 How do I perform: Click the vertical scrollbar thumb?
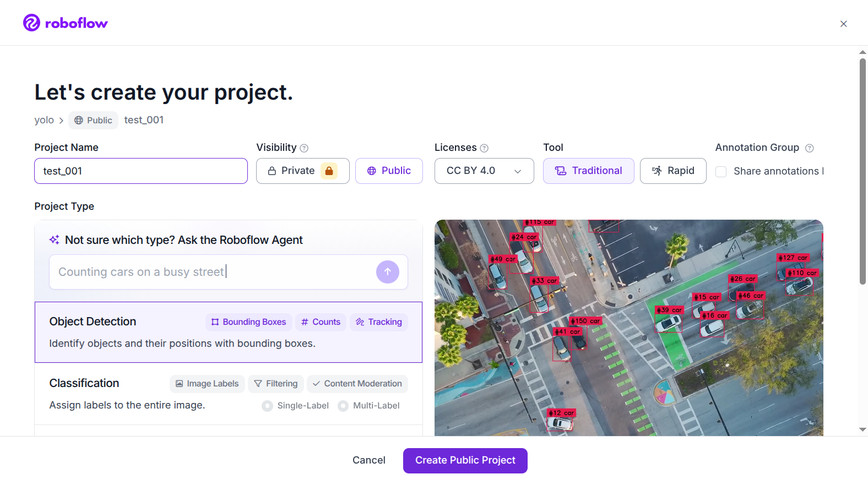pos(862,171)
